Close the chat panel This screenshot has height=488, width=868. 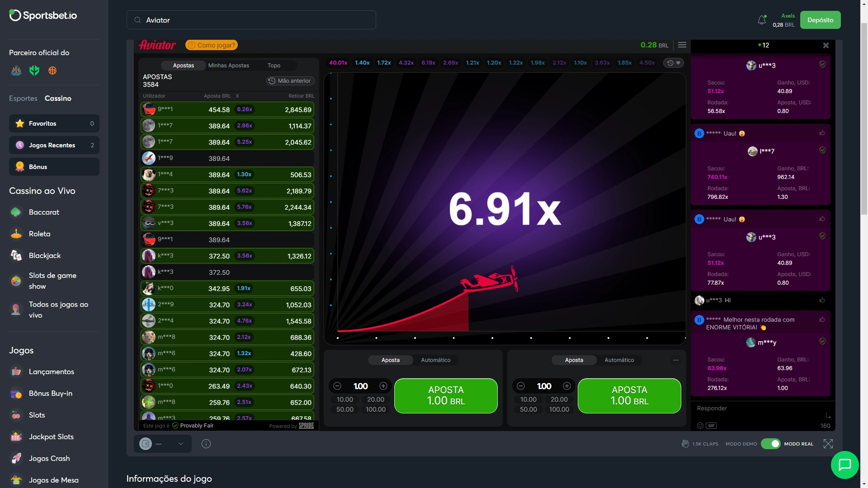pos(826,45)
